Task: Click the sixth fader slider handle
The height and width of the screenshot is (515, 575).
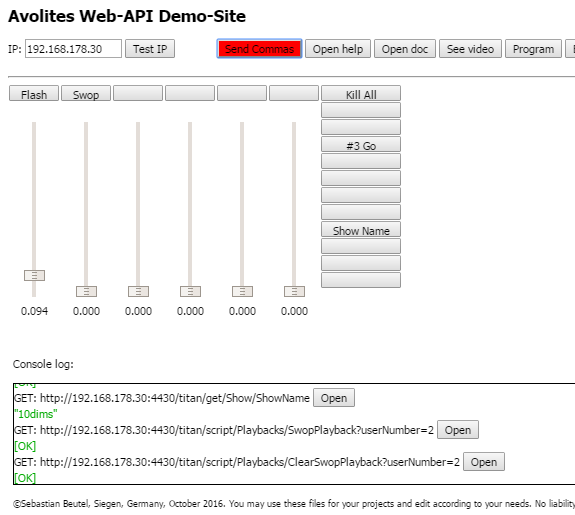Action: (294, 292)
